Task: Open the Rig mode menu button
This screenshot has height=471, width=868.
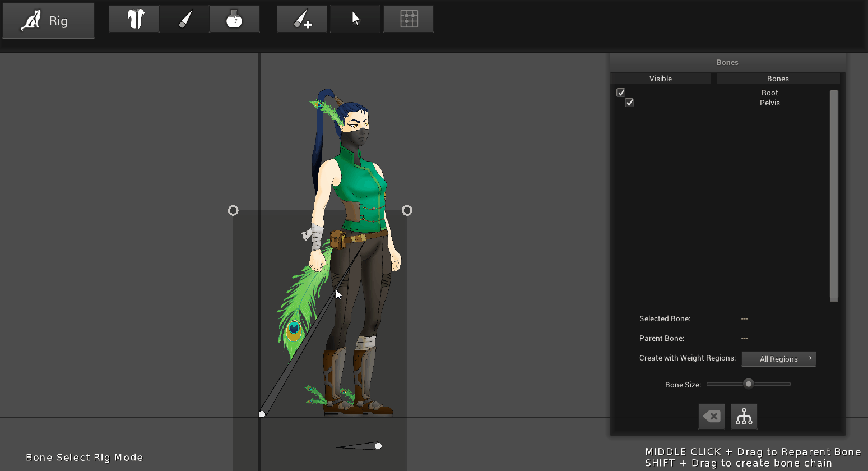Action: pyautogui.click(x=48, y=21)
